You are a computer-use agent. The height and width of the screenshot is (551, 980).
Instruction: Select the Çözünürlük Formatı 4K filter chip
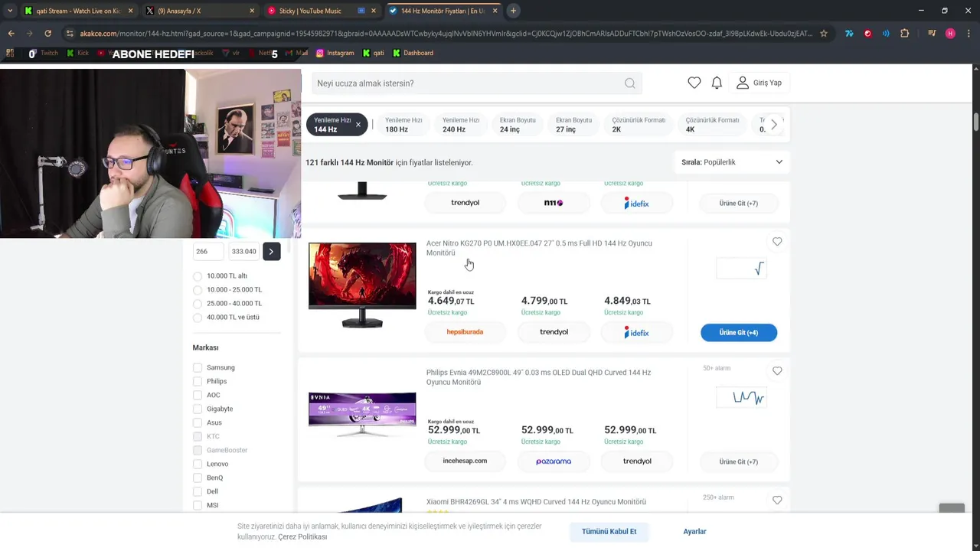click(x=712, y=125)
